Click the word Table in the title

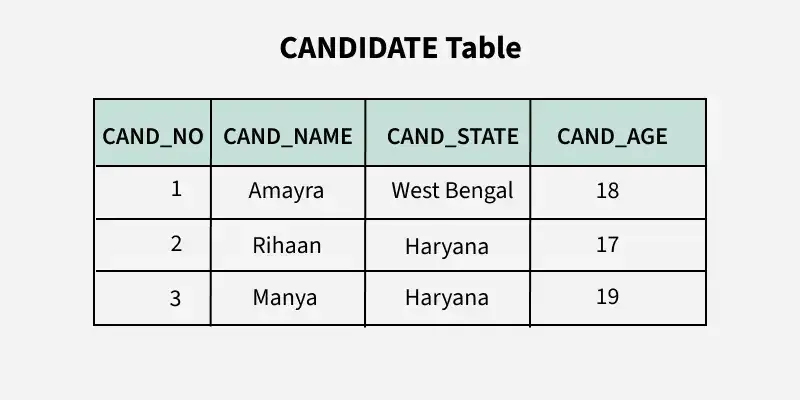pos(484,48)
